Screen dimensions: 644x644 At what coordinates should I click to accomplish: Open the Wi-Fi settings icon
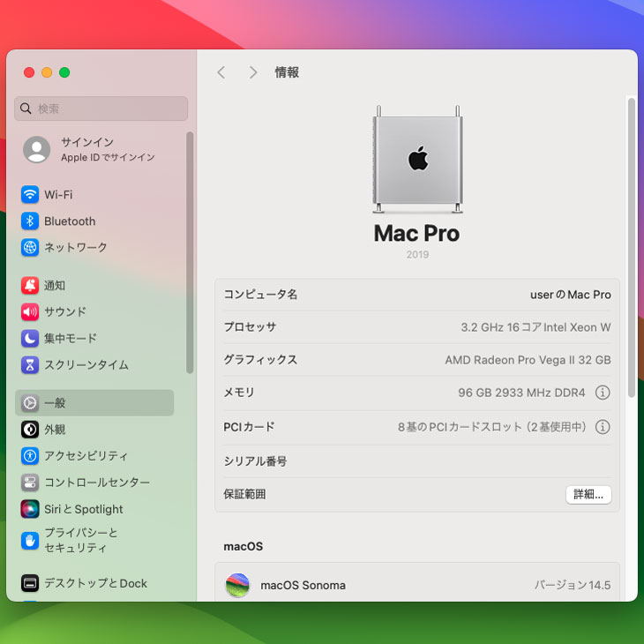pos(30,195)
